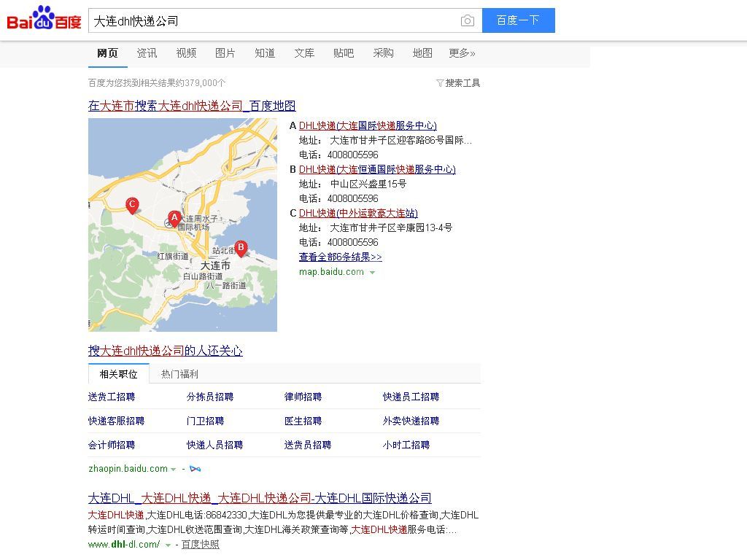Open 大连DHL_大连DHL快递 result title

click(260, 499)
